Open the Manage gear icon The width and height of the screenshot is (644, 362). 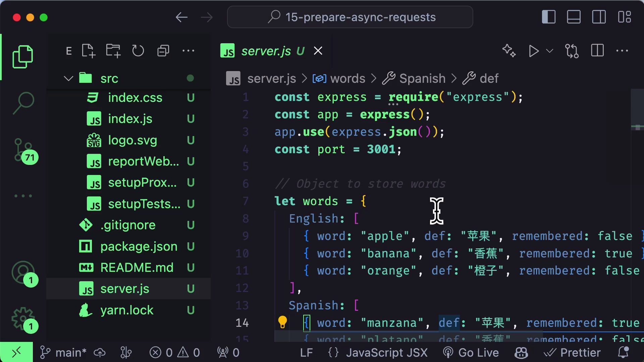coord(24,320)
